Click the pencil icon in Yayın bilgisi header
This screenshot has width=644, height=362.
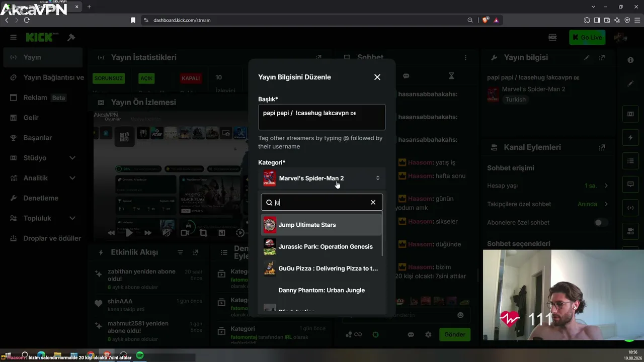coord(587,58)
